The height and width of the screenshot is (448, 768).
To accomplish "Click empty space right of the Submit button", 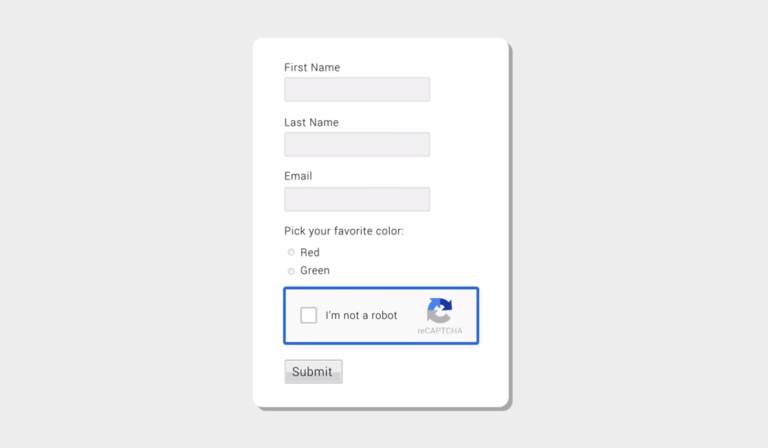I will click(x=420, y=372).
